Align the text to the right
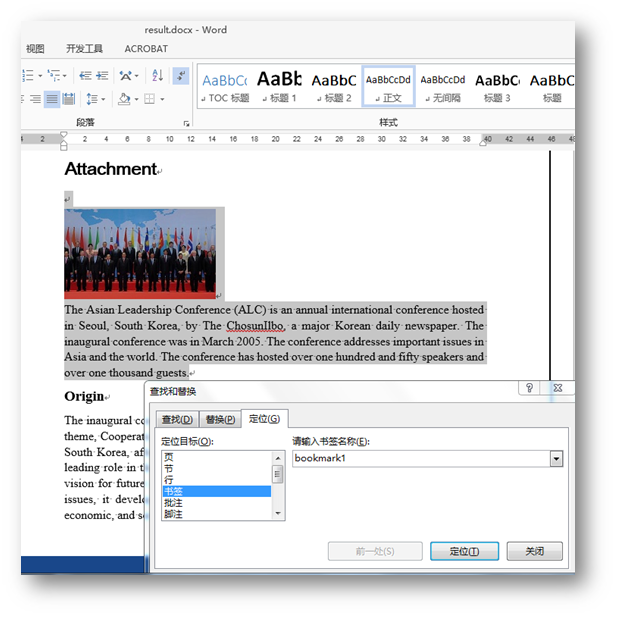The image size is (617, 617). click(x=35, y=99)
